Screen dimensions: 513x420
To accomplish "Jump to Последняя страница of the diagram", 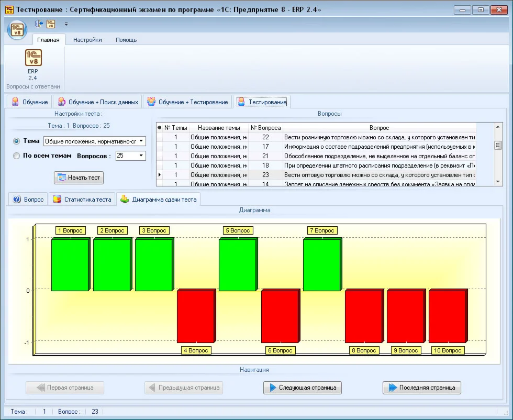I will (x=422, y=388).
